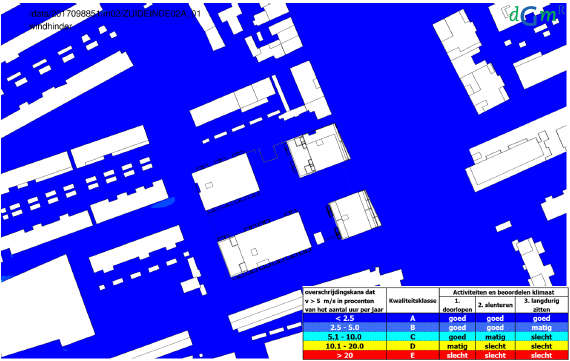The height and width of the screenshot is (361, 570).
Task: Select the '3. langdurig zitten' column header
Action: pos(542,305)
